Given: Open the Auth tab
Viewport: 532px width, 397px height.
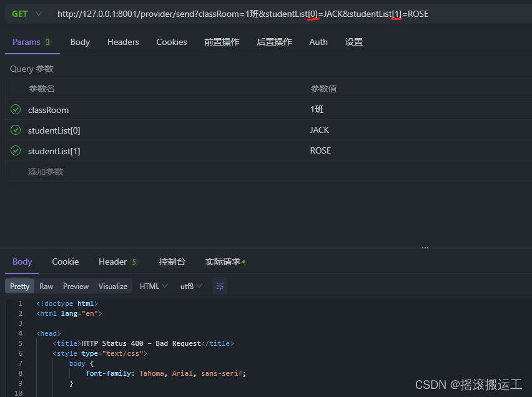Looking at the screenshot, I should coord(318,42).
